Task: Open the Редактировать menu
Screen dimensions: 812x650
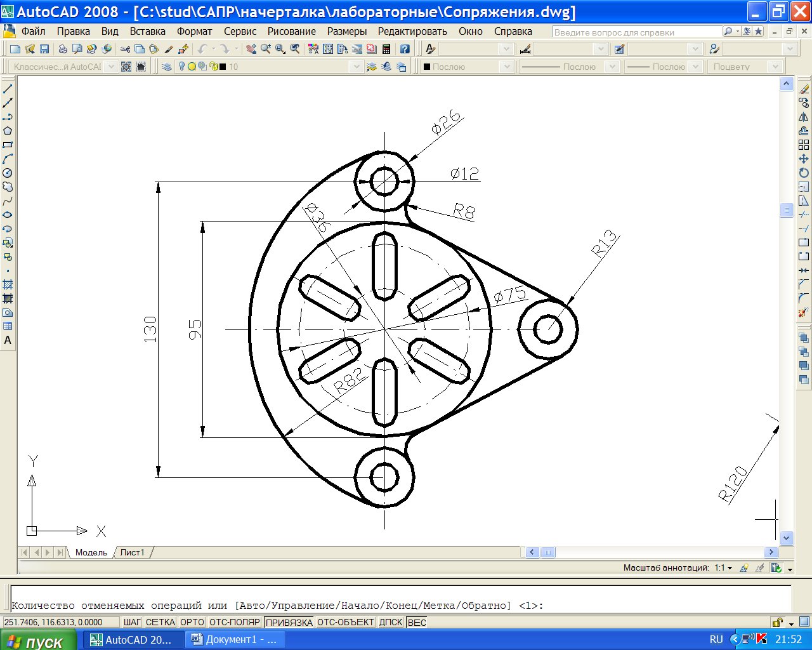Action: [x=412, y=31]
